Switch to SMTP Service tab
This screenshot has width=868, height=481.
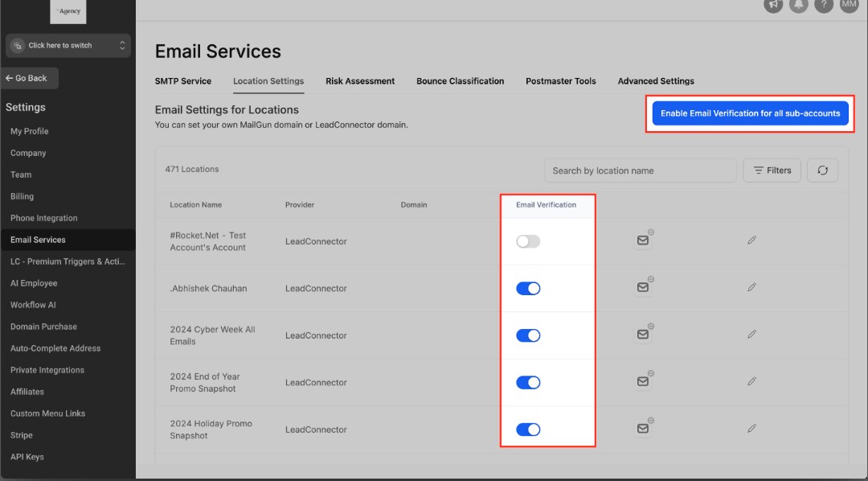(183, 81)
